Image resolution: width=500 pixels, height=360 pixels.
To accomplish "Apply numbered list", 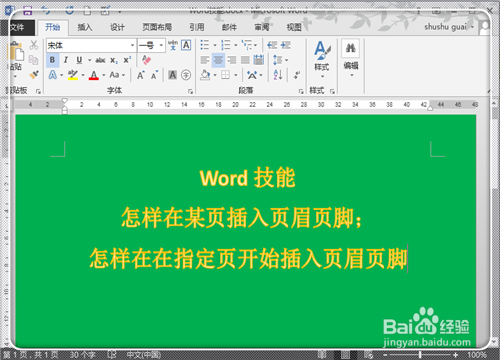I will point(226,45).
